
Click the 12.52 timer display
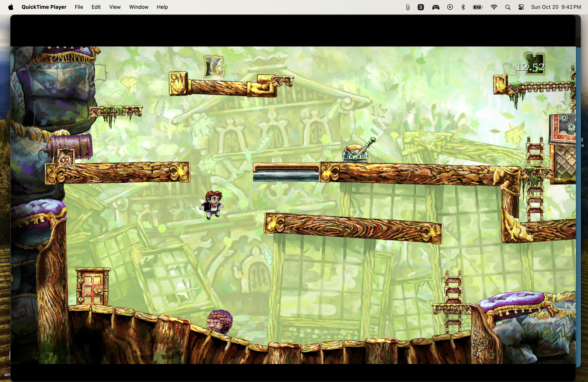click(x=530, y=67)
